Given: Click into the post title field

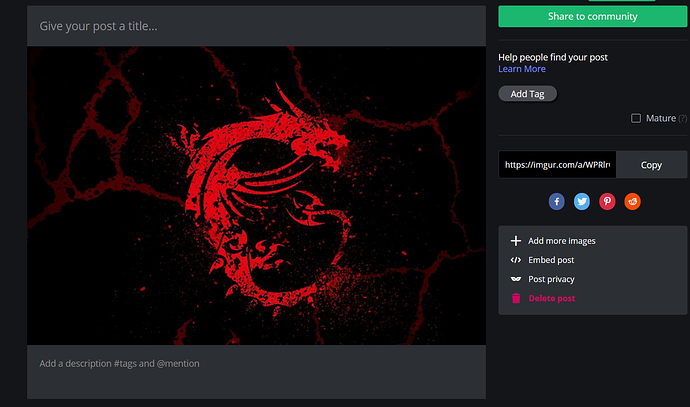Looking at the screenshot, I should tap(256, 26).
